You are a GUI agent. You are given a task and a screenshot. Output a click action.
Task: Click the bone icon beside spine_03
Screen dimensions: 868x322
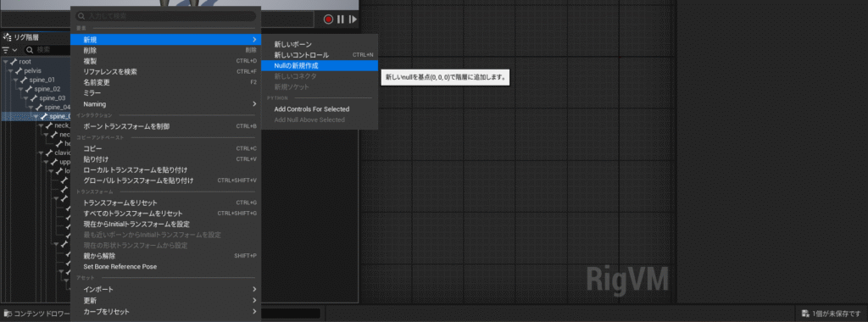coord(34,98)
